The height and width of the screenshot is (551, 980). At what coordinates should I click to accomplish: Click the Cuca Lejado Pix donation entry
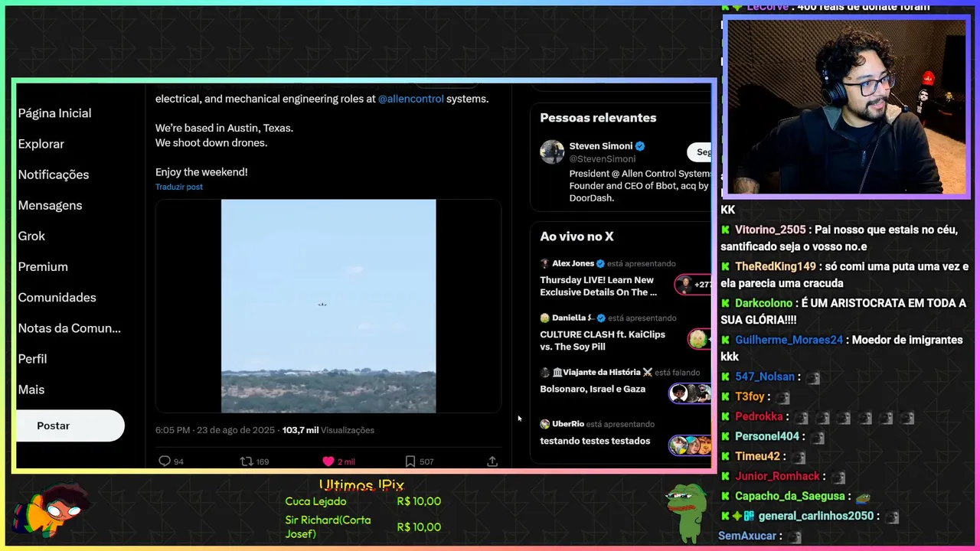coord(363,501)
